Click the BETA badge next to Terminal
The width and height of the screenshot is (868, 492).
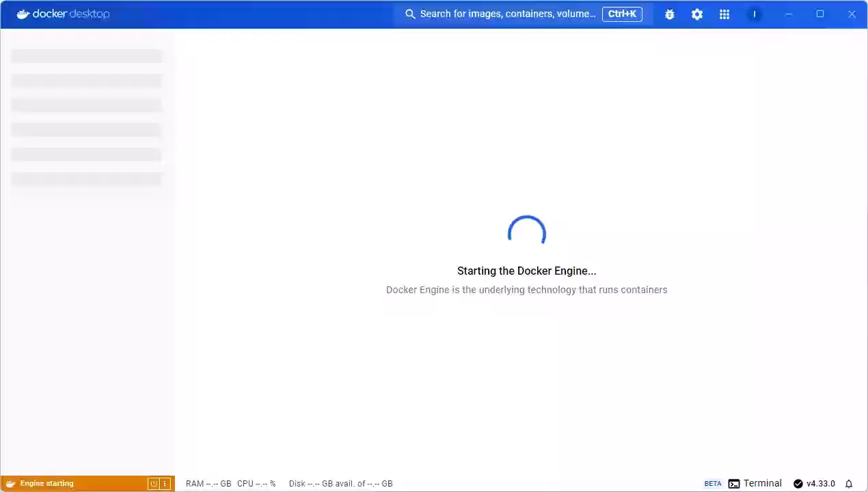click(713, 484)
